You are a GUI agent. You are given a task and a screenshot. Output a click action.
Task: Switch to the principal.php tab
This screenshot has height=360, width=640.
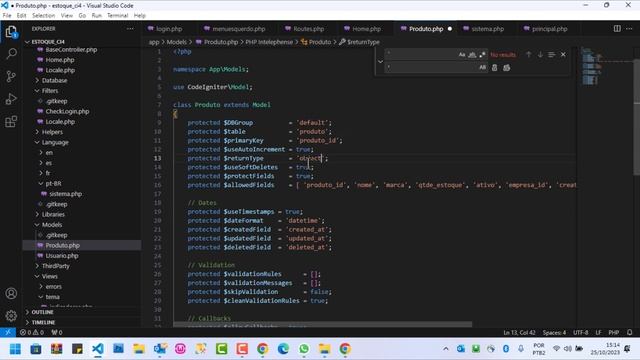[549, 29]
